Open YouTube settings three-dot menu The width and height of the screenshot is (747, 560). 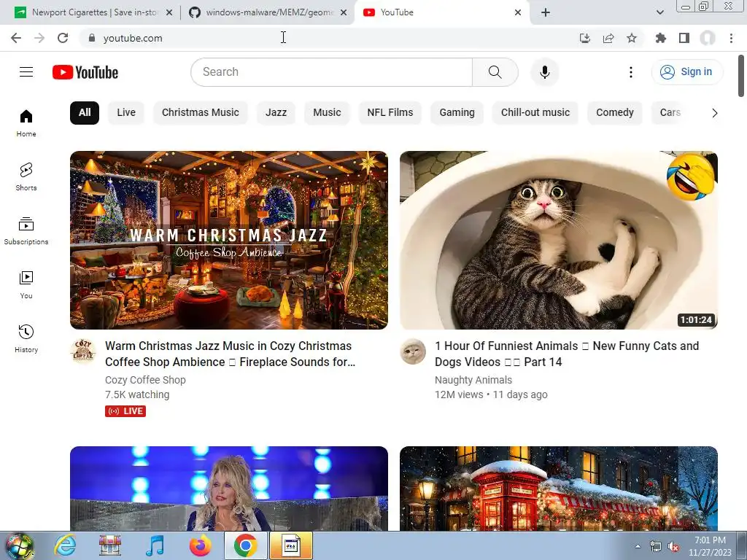(631, 72)
